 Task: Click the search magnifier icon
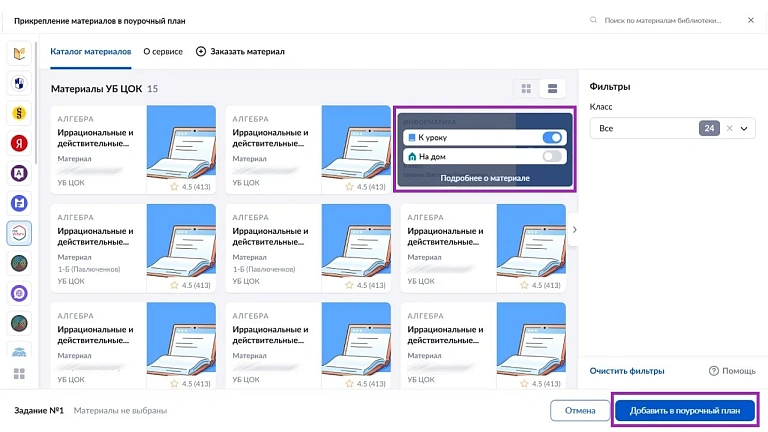coord(593,20)
